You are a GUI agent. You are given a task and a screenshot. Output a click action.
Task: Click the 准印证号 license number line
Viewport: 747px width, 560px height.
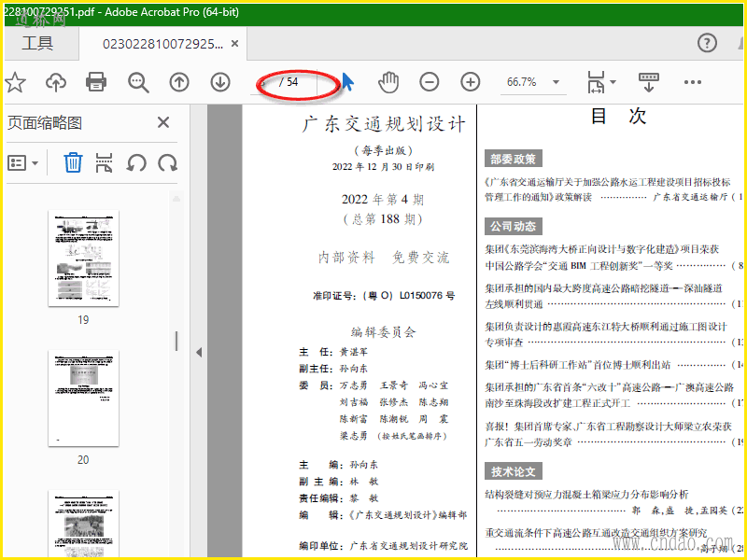pyautogui.click(x=384, y=296)
